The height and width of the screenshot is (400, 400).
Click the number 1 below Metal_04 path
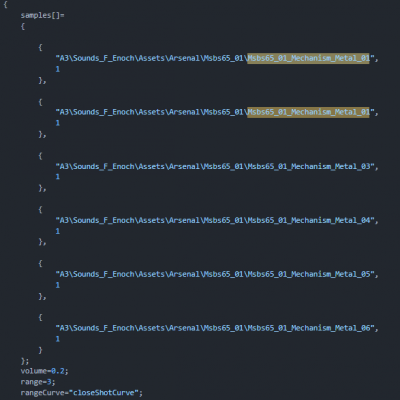pyautogui.click(x=58, y=231)
